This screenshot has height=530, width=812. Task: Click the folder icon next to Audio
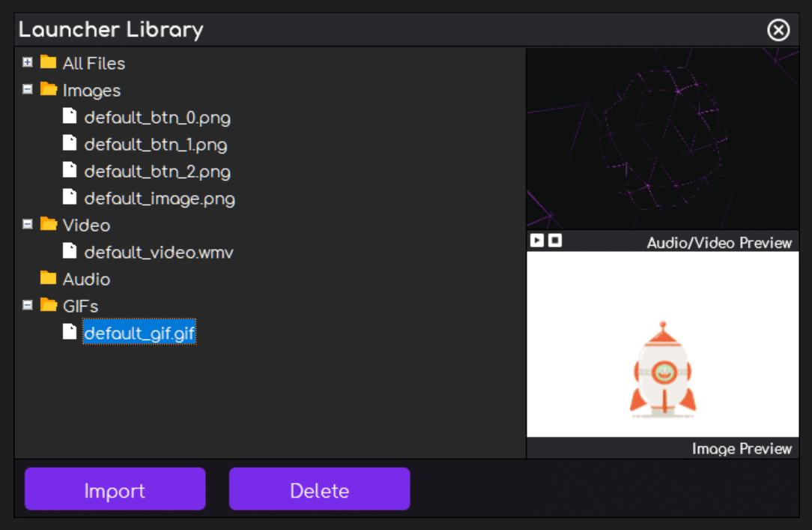coord(48,279)
